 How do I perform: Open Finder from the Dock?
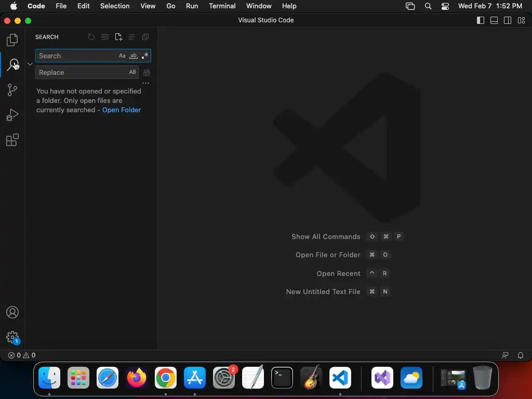pyautogui.click(x=49, y=378)
